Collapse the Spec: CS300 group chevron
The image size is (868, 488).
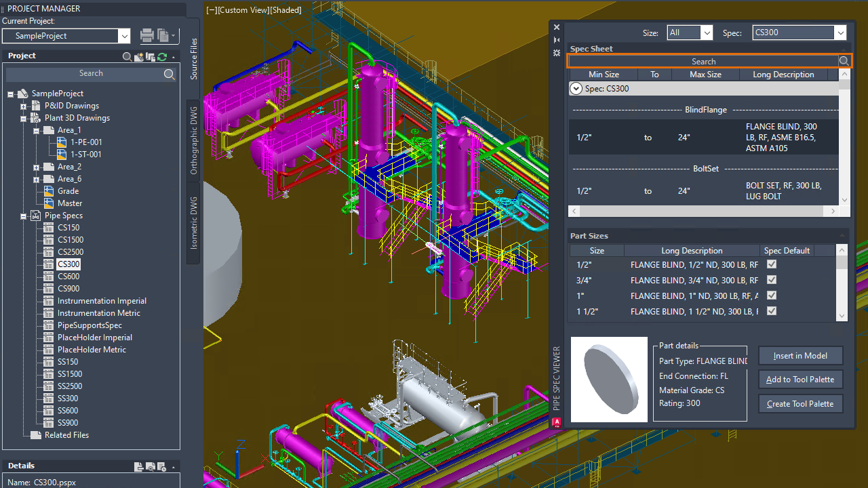[576, 88]
